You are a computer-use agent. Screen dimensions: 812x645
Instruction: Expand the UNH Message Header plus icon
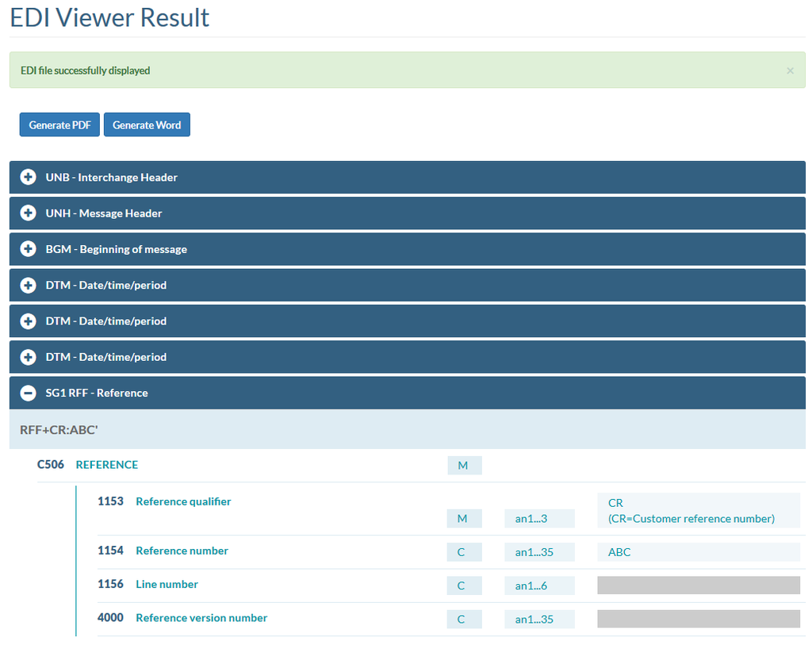[28, 213]
